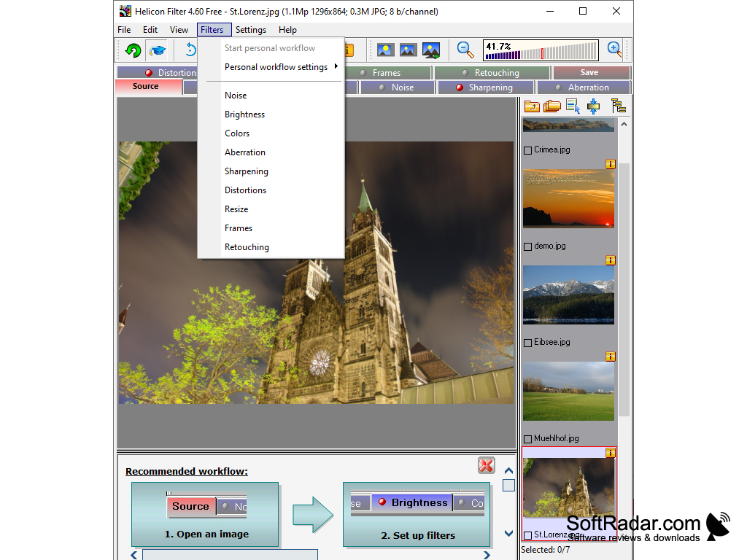Viewport: 747px width, 560px height.
Task: Select the demo.jpg sunset thumbnail
Action: click(x=568, y=198)
